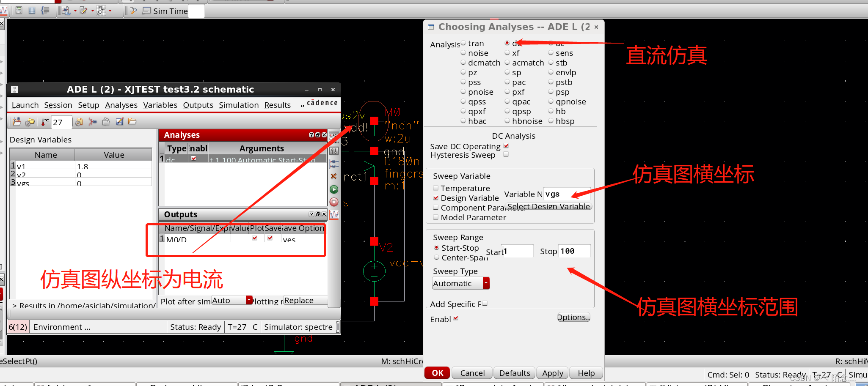Open the choose analyses AC/DC/Trans icon
The image size is (868, 386).
click(334, 138)
